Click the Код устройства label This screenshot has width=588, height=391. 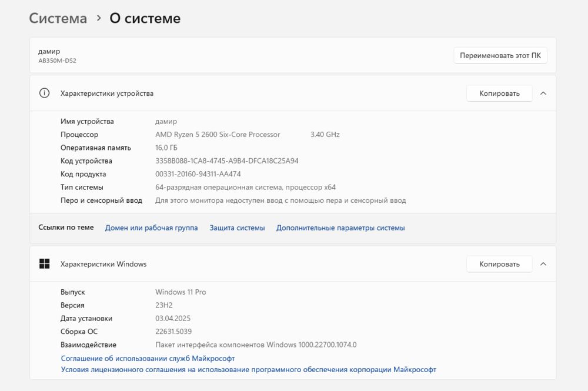click(86, 161)
